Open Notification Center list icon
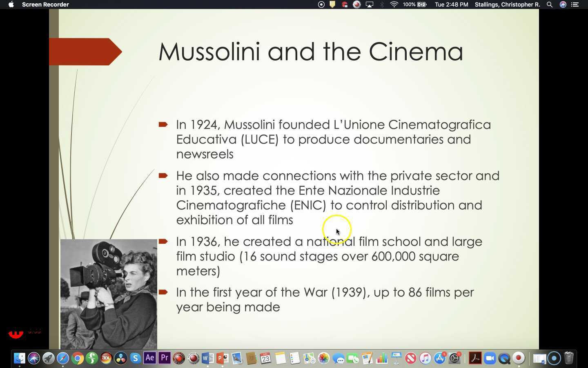 (575, 4)
